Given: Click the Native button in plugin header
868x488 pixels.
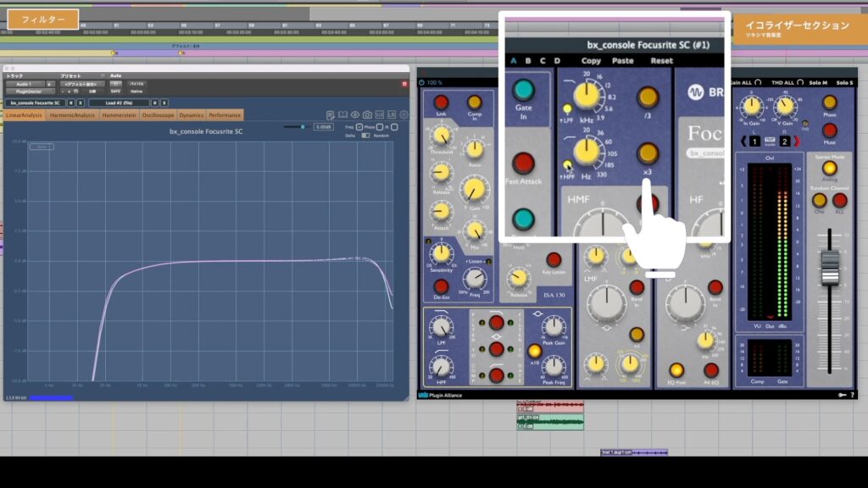Looking at the screenshot, I should 136,91.
